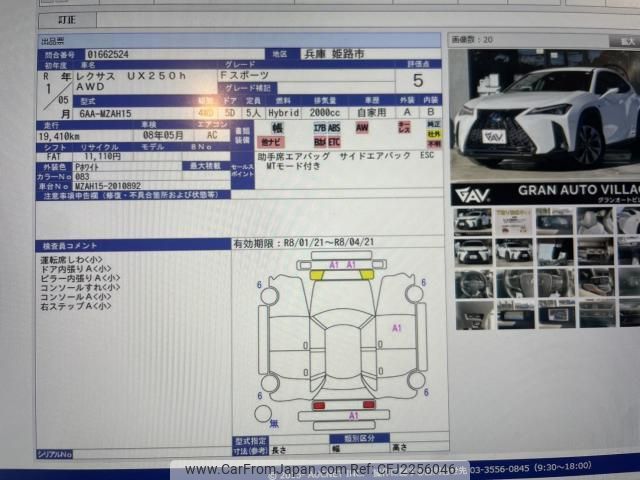This screenshot has height=480, width=640.
Task: Click A1 marker on rear bumper diagram
Action: (352, 415)
